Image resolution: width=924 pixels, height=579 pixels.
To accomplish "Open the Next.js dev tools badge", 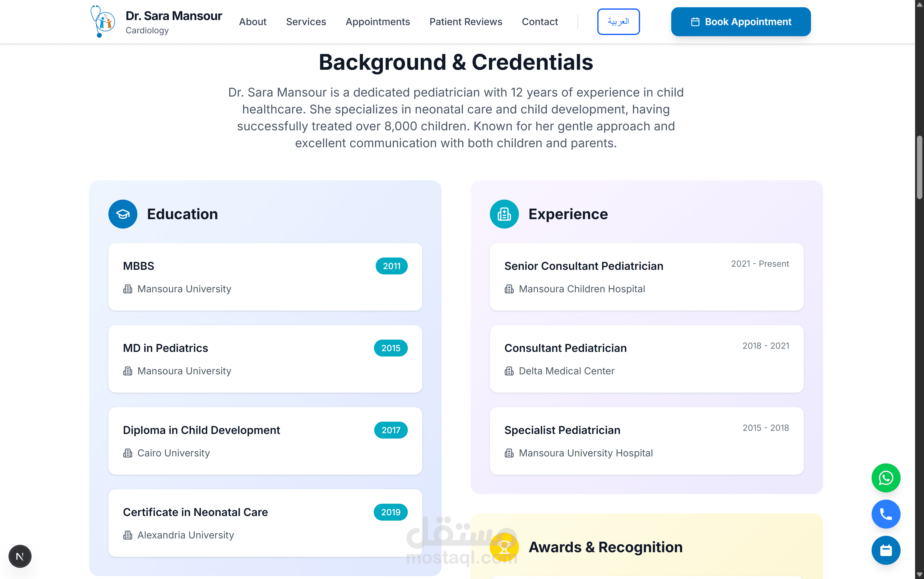I will point(20,556).
